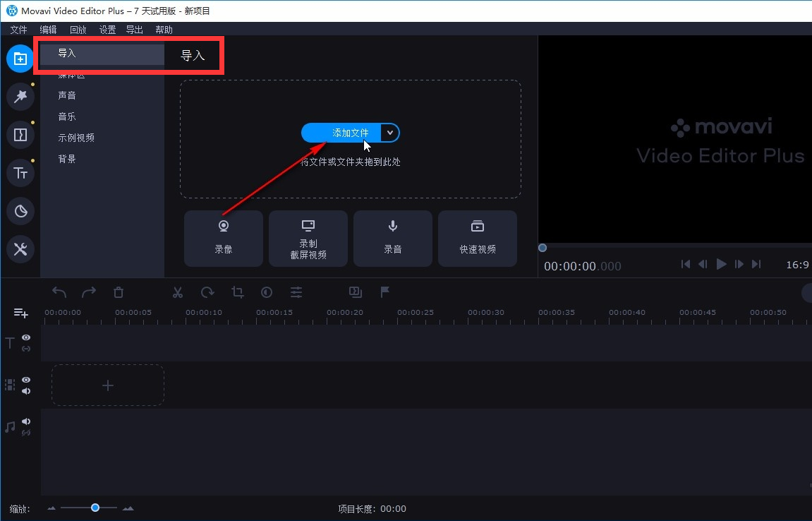812x521 pixels.
Task: Select the highlighted 导入 list entry
Action: point(102,54)
